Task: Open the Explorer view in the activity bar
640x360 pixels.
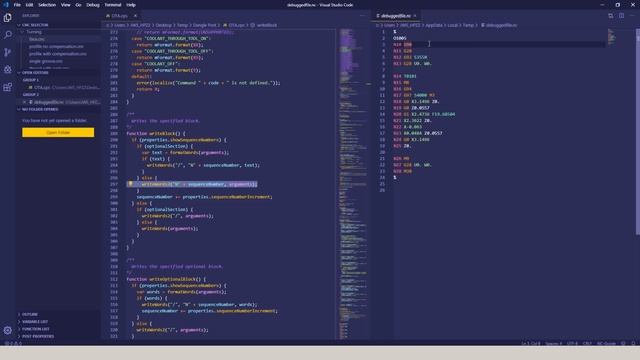Action: pyautogui.click(x=7, y=18)
